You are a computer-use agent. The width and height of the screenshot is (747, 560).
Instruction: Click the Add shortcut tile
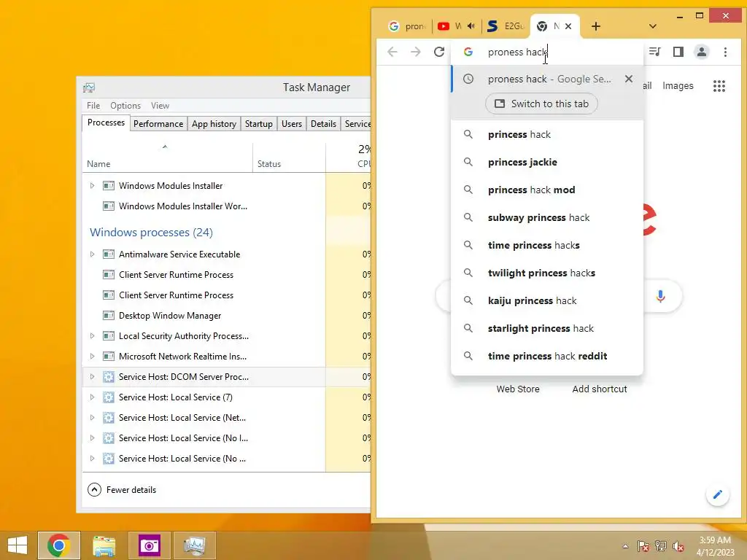(600, 389)
